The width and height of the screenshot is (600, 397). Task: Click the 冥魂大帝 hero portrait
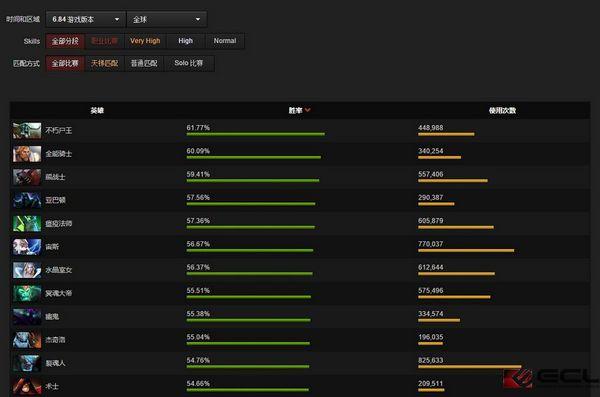[27, 293]
